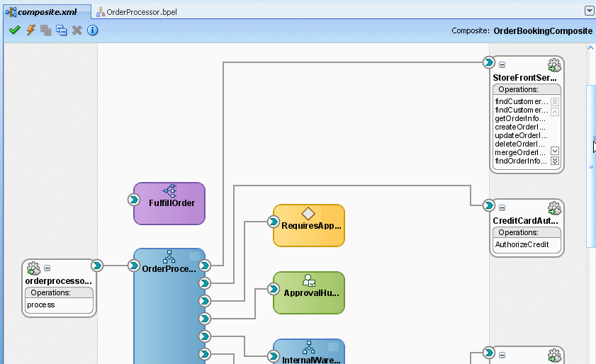This screenshot has height=364, width=596.
Task: Step down in StoreFrontService operations list
Action: [555, 151]
